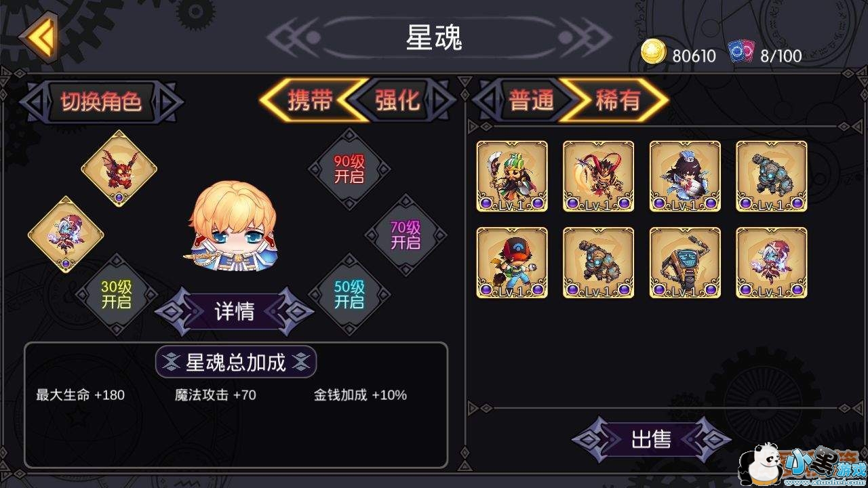Open the 详情 details button
Screen dimensions: 868x488
(x=235, y=311)
